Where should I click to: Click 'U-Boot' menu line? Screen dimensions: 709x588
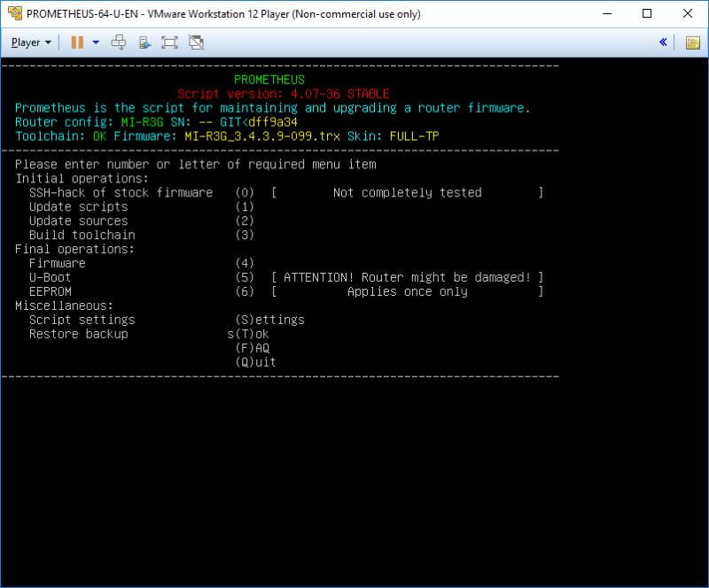50,277
